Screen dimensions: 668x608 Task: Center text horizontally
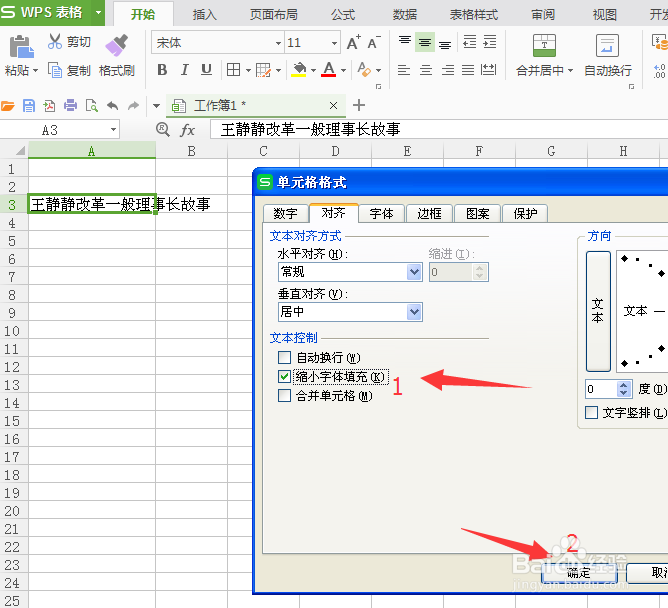pos(426,70)
